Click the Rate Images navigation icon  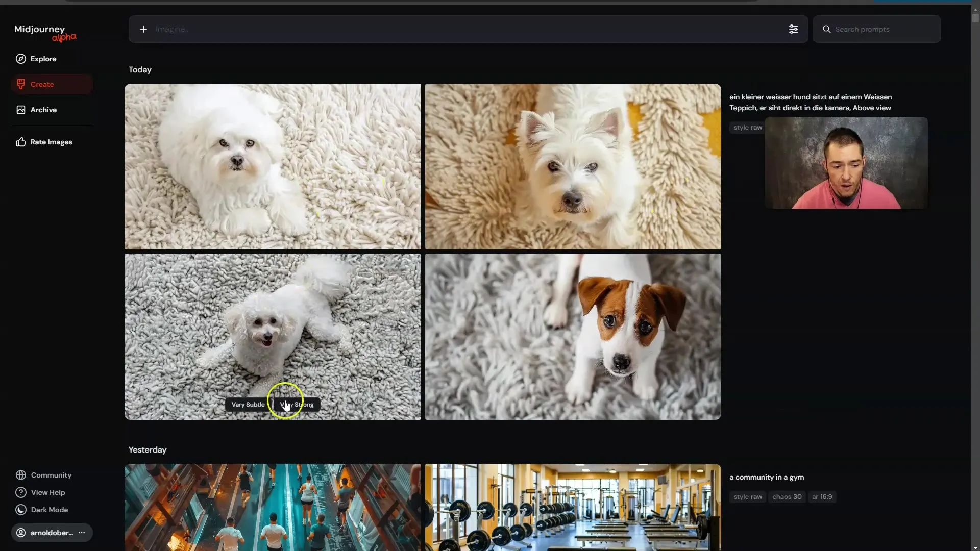(x=20, y=142)
